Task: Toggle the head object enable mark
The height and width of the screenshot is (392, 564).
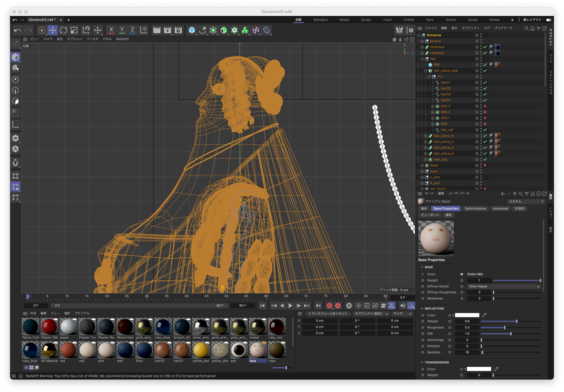Action: pos(485,166)
